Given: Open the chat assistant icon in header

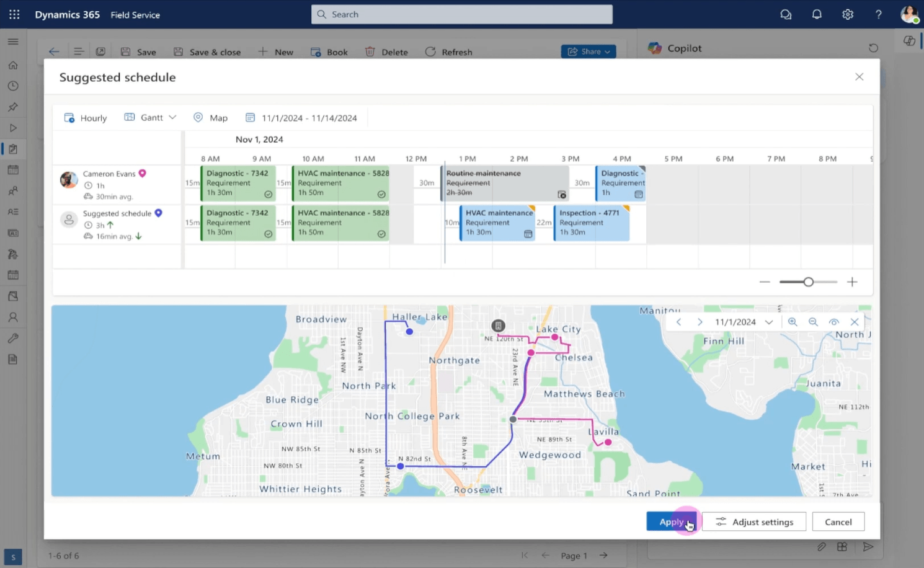Looking at the screenshot, I should pos(786,14).
